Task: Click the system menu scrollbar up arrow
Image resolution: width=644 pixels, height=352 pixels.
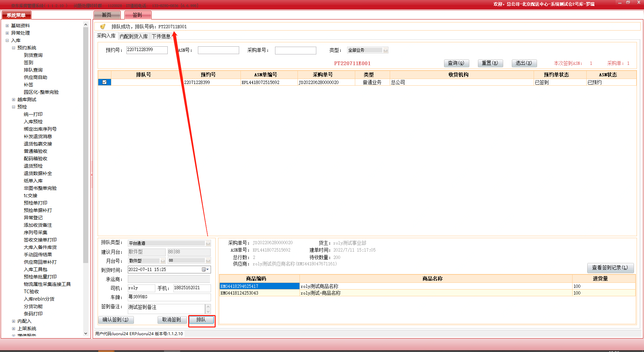Action: point(86,25)
